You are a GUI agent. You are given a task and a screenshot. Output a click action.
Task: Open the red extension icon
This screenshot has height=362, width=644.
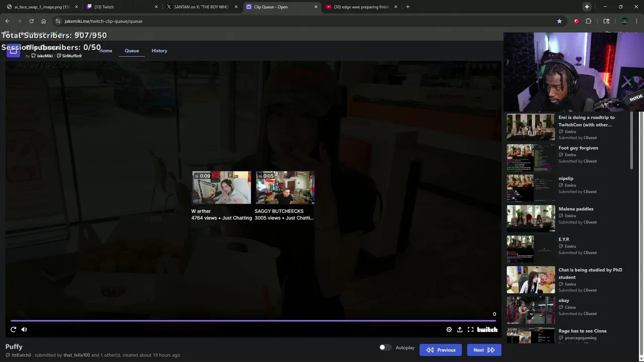576,21
